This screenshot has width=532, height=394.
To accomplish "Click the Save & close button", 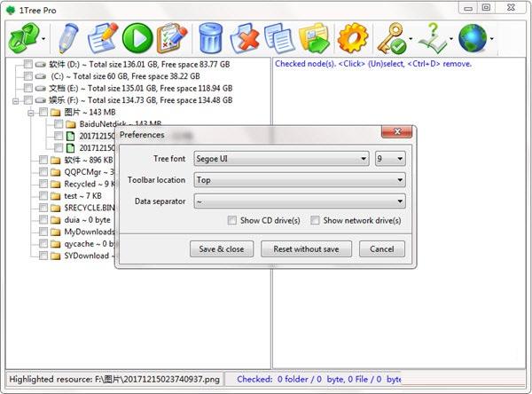I will click(222, 249).
